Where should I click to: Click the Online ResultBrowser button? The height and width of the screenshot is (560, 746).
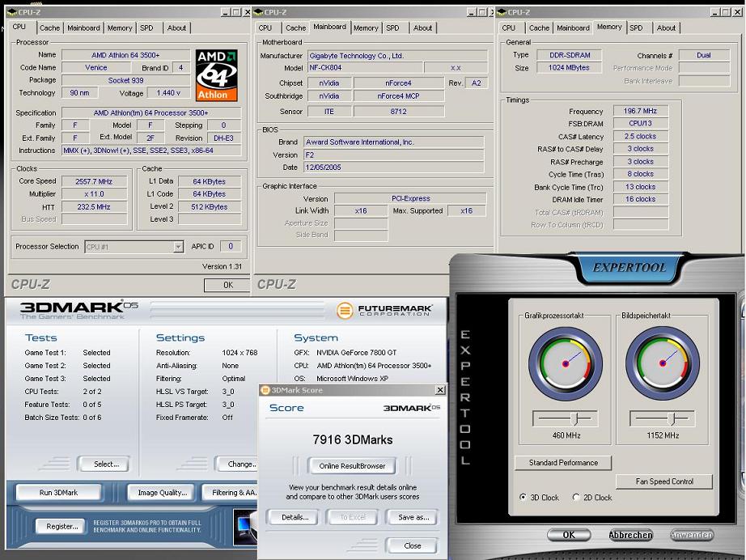pyautogui.click(x=352, y=466)
